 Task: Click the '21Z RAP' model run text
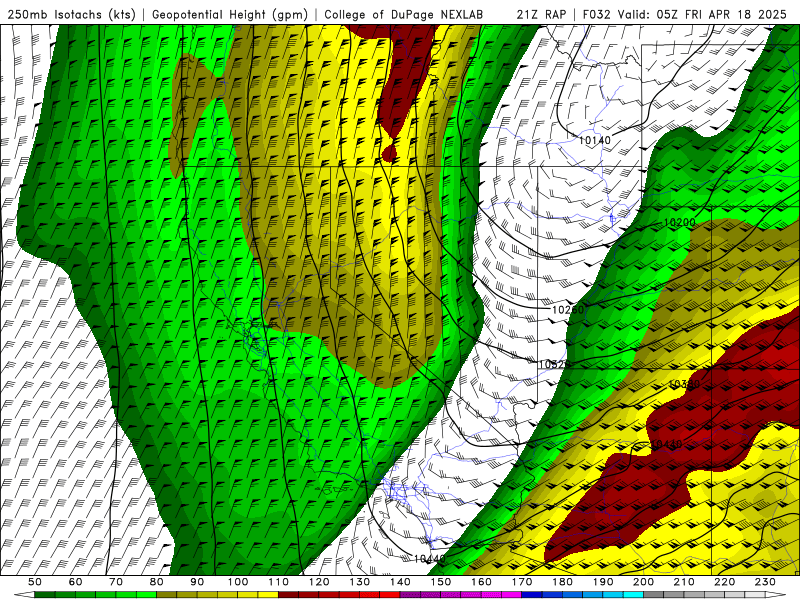(541, 14)
